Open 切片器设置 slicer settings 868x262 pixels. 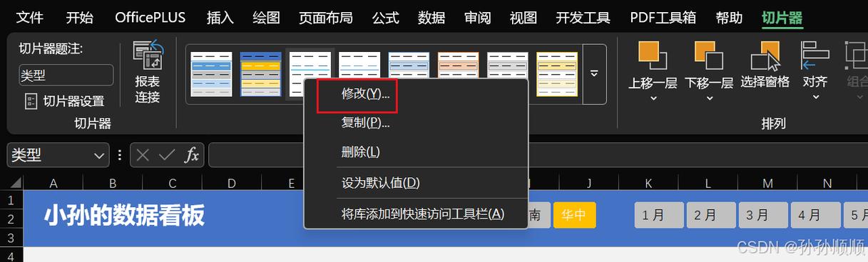(64, 101)
